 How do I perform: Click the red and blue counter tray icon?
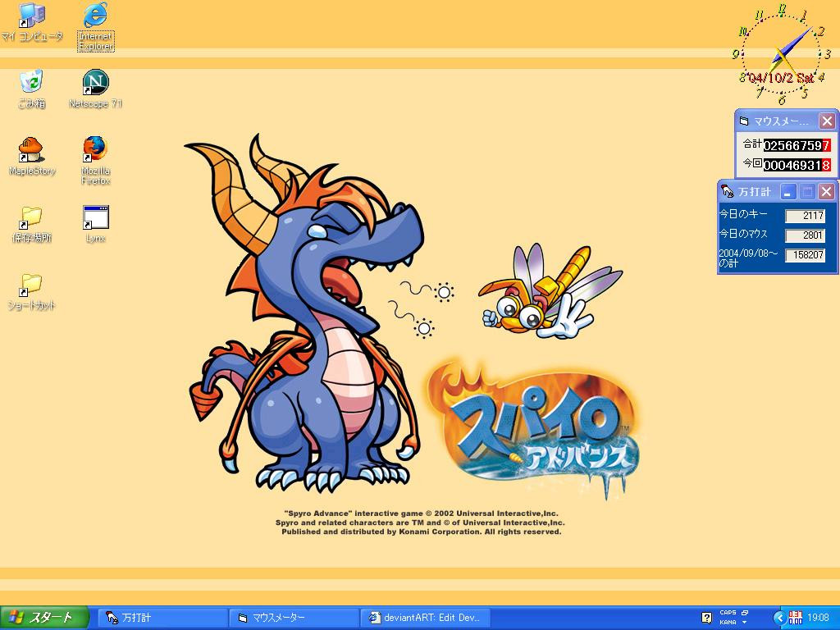click(796, 618)
